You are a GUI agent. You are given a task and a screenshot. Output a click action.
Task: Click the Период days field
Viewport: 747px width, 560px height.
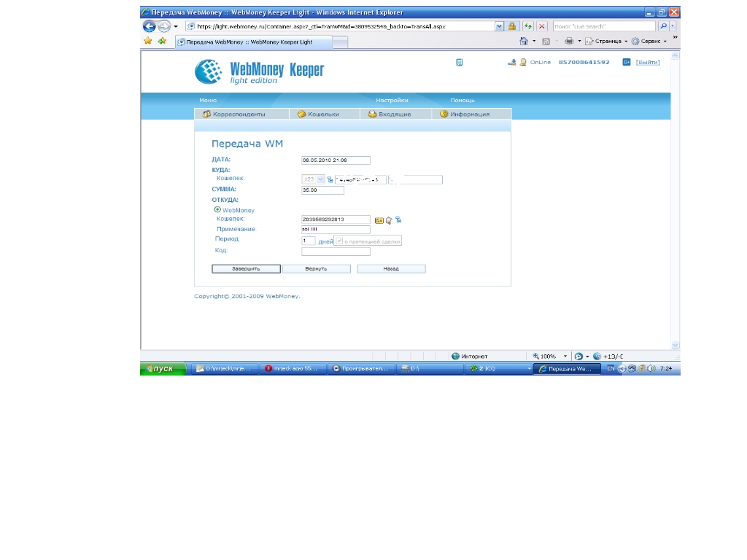tap(309, 241)
